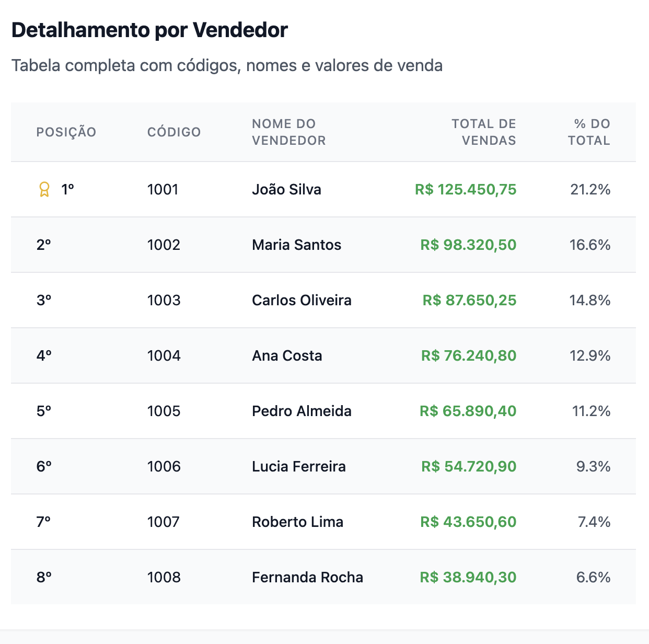Click the % DO TOTAL header
This screenshot has height=644, width=649.
(589, 132)
